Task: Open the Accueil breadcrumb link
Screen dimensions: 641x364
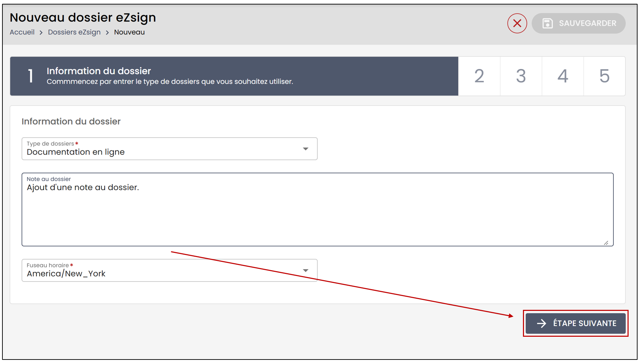Action: [22, 32]
